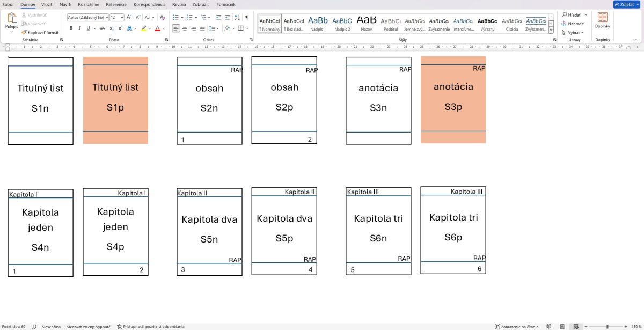Adjust the zoom slider in status bar
The image size is (644, 330).
tap(607, 326)
